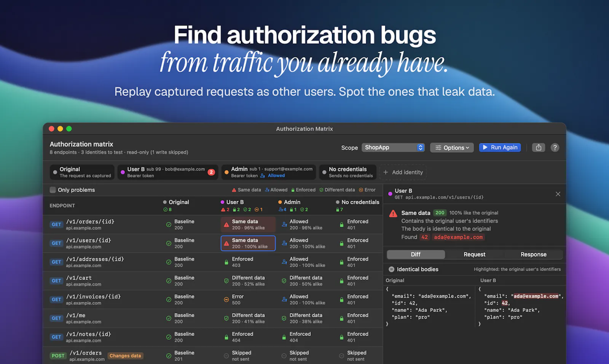The width and height of the screenshot is (609, 364).
Task: Click the baseline checkmark icon for /v1/cart
Action: pyautogui.click(x=169, y=281)
